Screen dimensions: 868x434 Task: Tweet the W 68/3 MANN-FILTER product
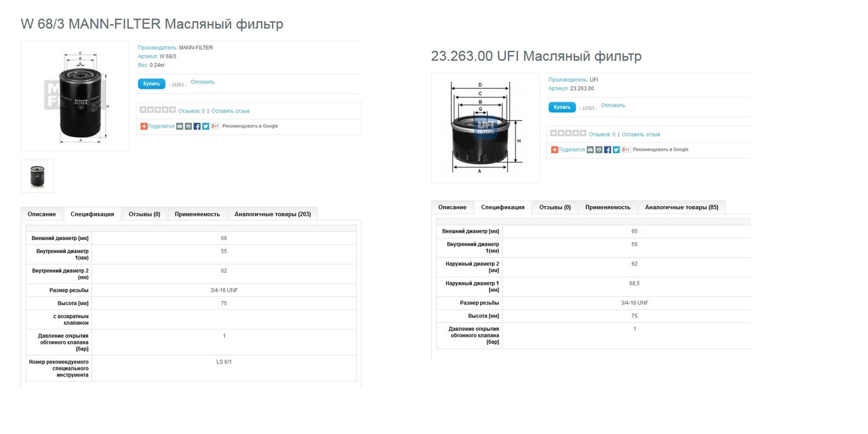coord(205,126)
